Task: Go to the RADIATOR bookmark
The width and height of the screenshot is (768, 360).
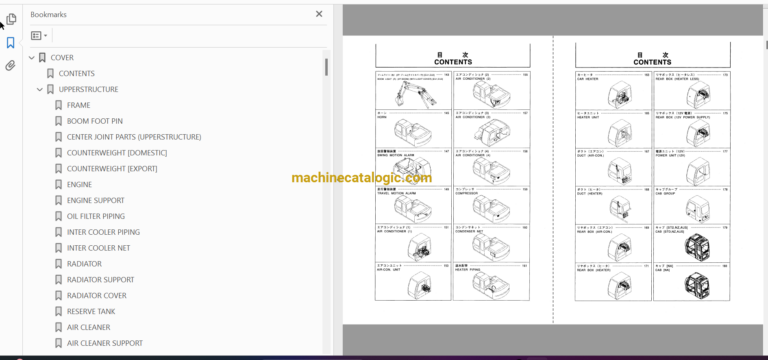Action: [x=84, y=264]
